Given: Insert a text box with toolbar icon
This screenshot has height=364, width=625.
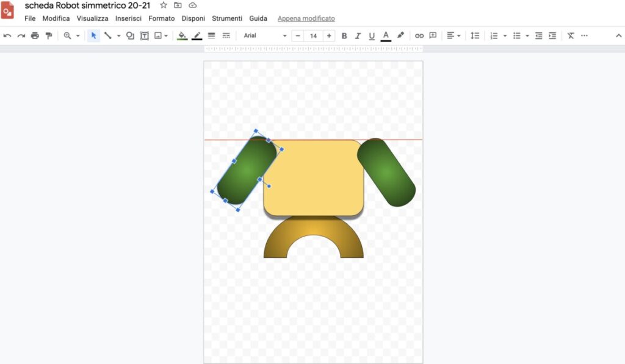Looking at the screenshot, I should click(144, 36).
